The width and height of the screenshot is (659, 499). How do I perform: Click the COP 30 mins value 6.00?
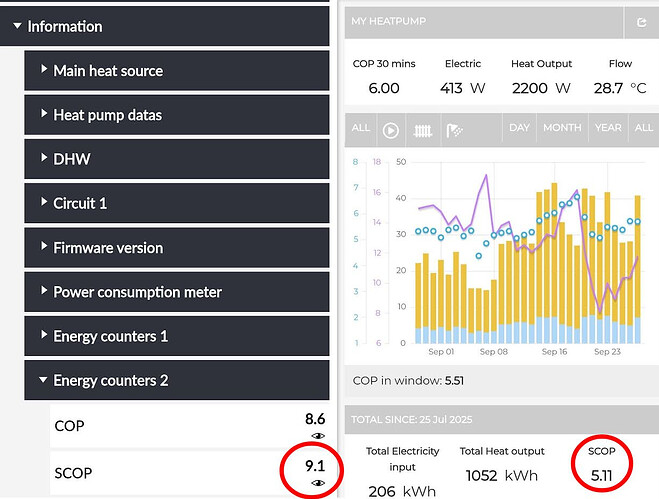pos(384,88)
